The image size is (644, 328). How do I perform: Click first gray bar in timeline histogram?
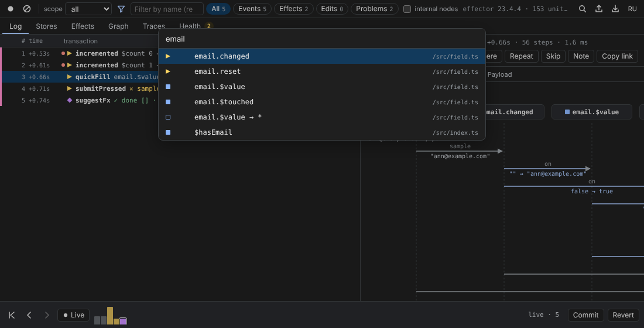[97, 320]
